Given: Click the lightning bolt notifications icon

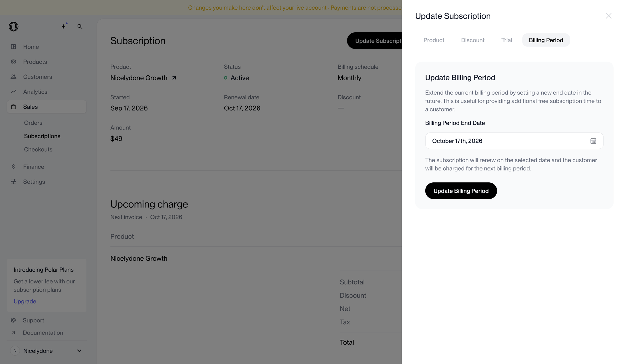Looking at the screenshot, I should (x=63, y=26).
